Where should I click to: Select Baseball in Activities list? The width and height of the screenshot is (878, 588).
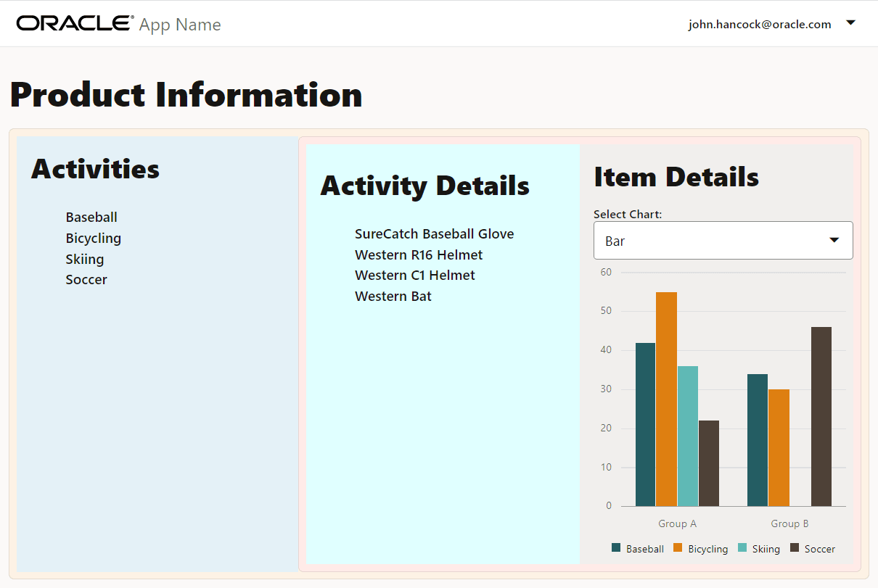[x=91, y=218]
